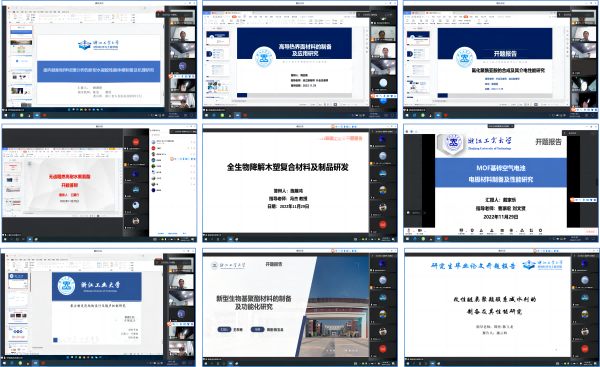Click red avatar beside 研究生毕业论文开题报告 slide
Viewport: 600px width, 367px height.
click(x=584, y=349)
